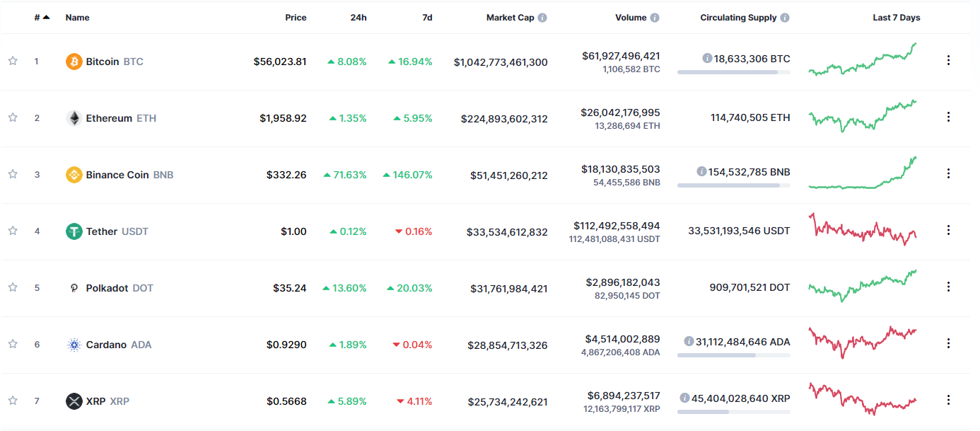Click the Bitcoin logo icon
The image size is (980, 431).
[x=74, y=62]
